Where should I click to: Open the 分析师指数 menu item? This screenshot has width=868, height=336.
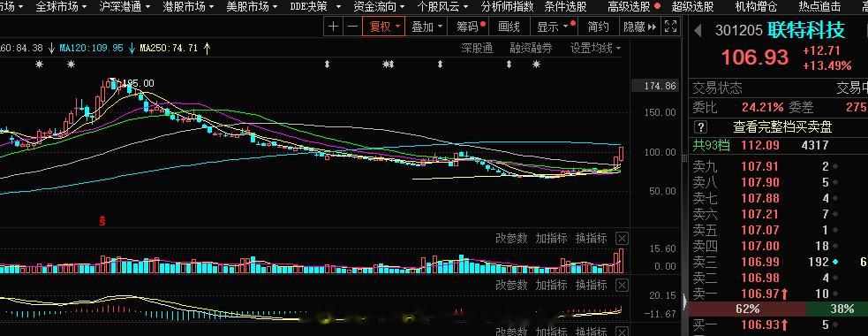click(508, 7)
